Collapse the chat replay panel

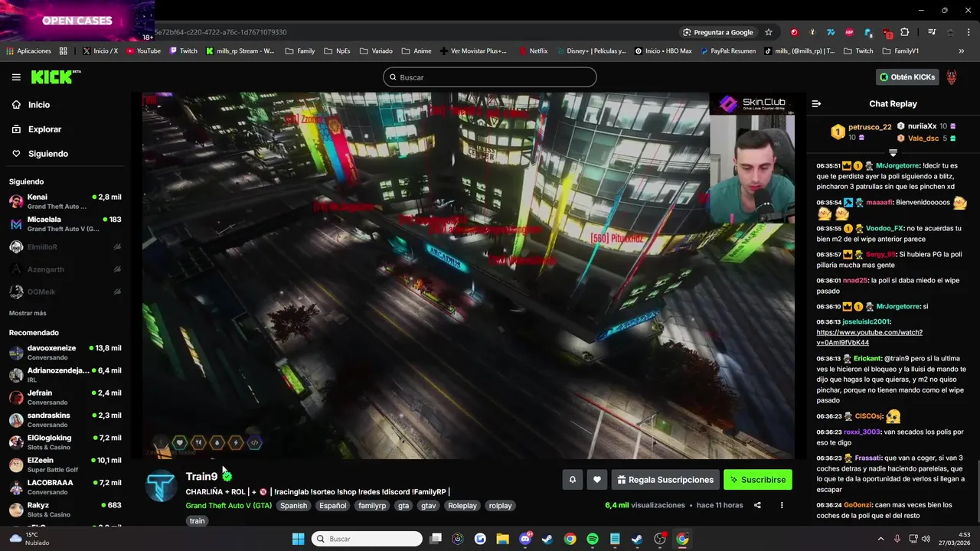pos(816,103)
